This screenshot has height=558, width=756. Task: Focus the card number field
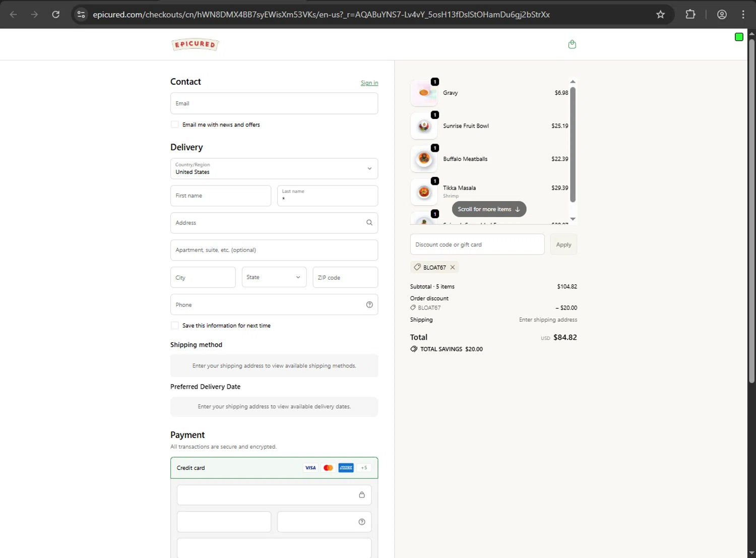(x=274, y=495)
